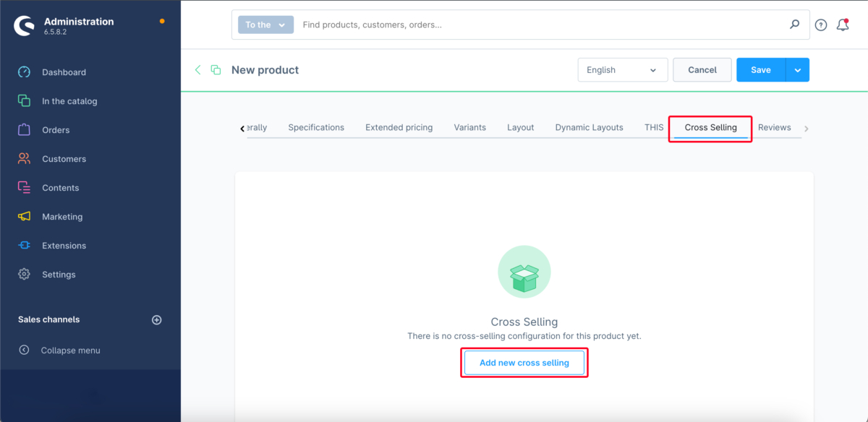Click the 'New product' page title
This screenshot has height=422, width=868.
265,70
